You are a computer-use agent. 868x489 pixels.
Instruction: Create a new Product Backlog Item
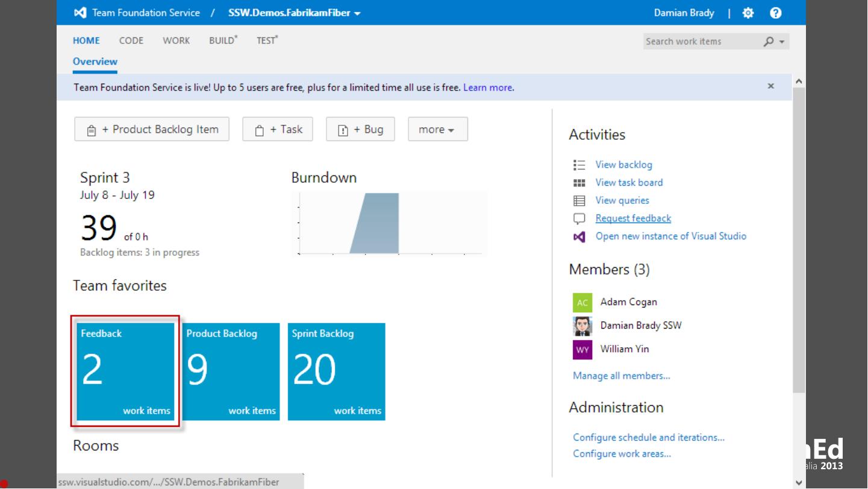(152, 130)
